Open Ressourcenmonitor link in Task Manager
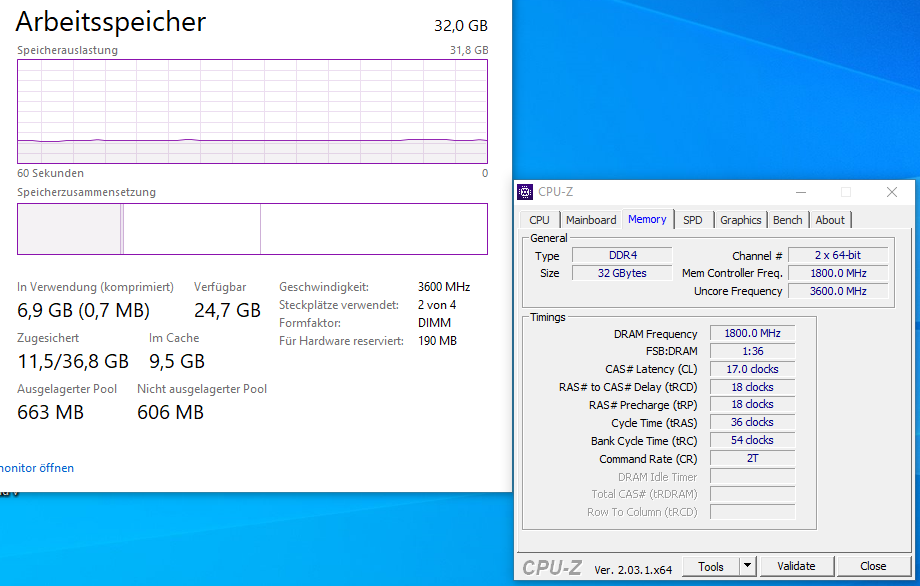This screenshot has width=920, height=586. (x=37, y=468)
